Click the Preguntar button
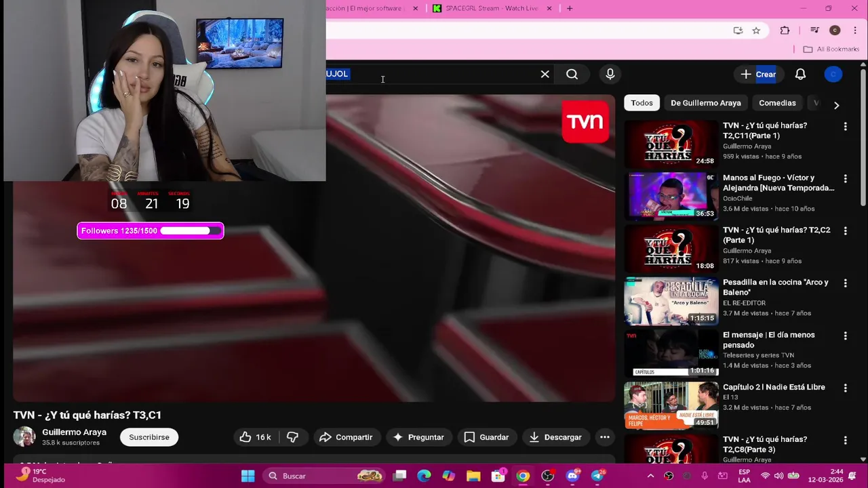 click(418, 437)
